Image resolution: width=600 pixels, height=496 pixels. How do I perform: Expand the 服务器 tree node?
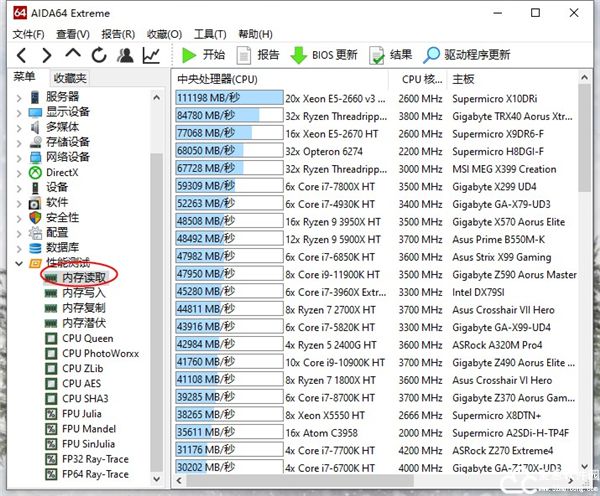coord(19,98)
